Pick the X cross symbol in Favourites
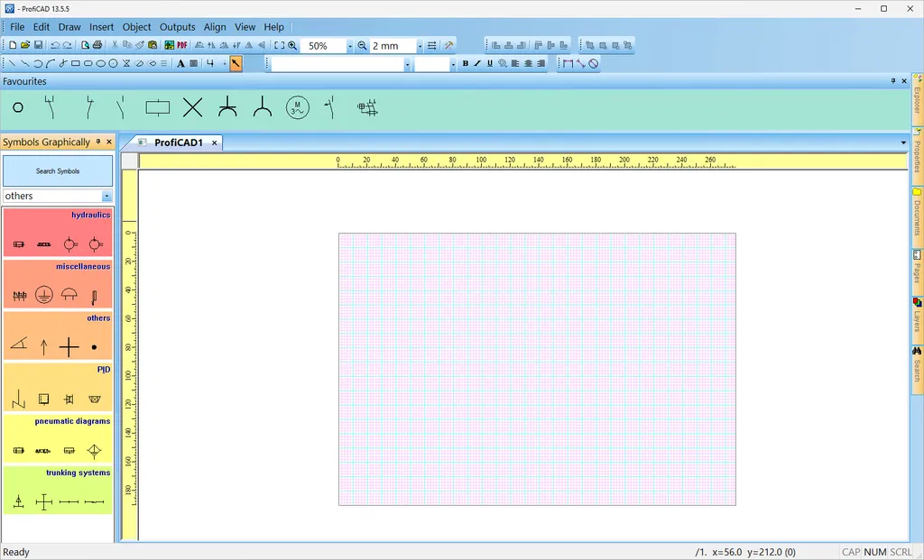Image resolution: width=924 pixels, height=560 pixels. [x=193, y=107]
